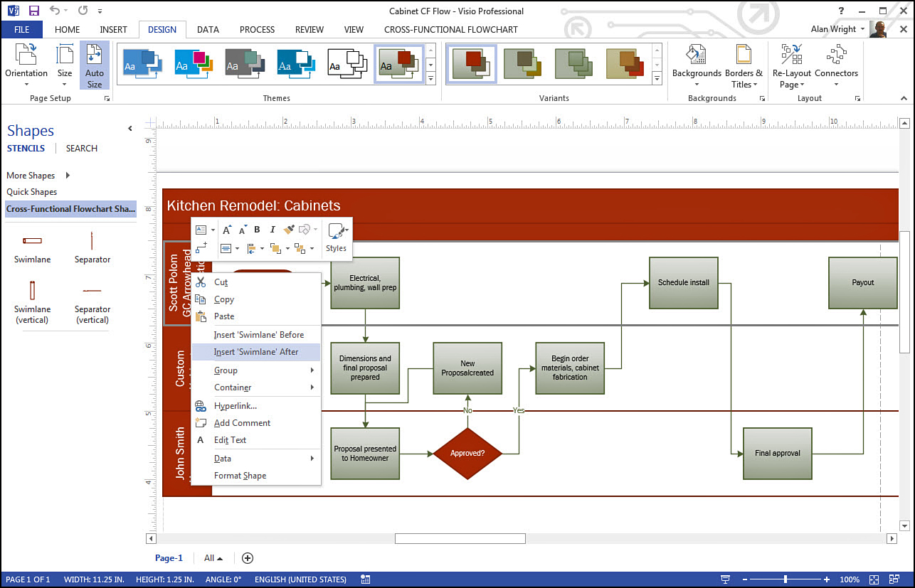Redo the last action
The height and width of the screenshot is (588, 915).
point(82,11)
